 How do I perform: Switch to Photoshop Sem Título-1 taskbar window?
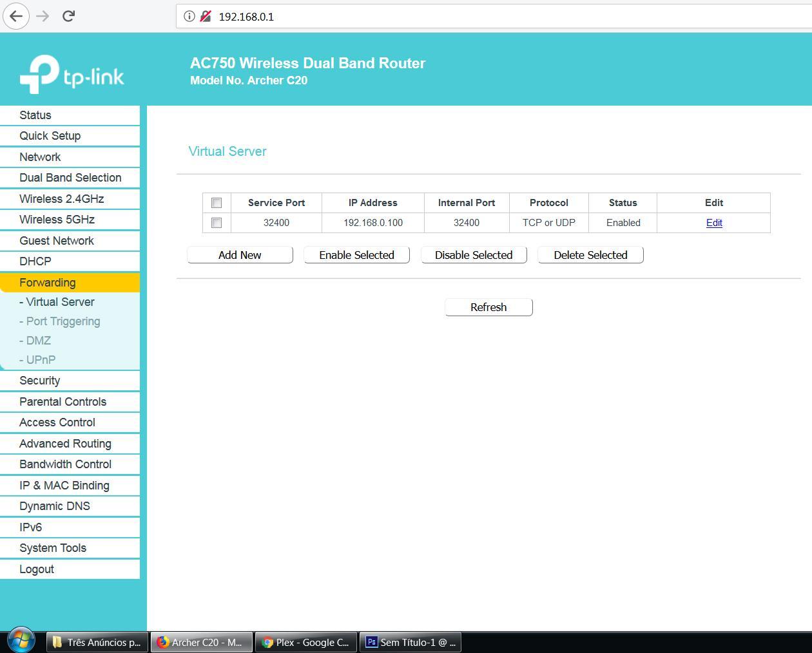coord(411,642)
